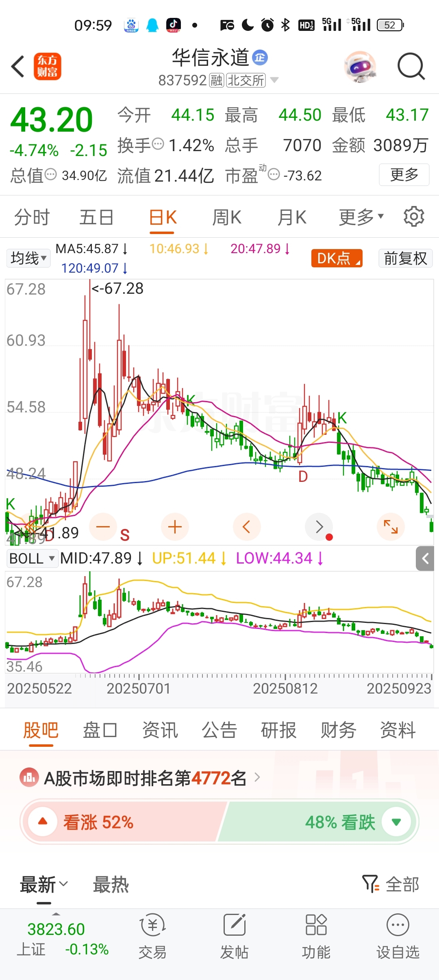Tap the red D signal marker

[x=303, y=477]
